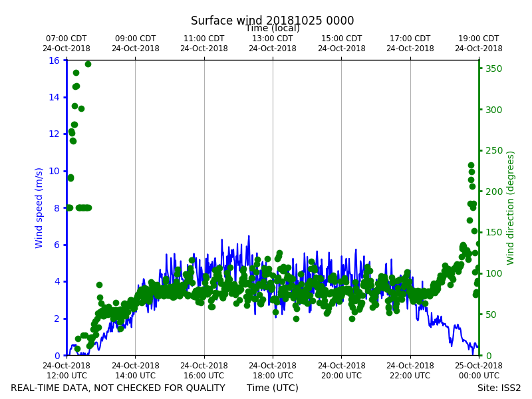
Task: Click the 'Wind speed (m/s)' axis label
Action: [x=39, y=208]
